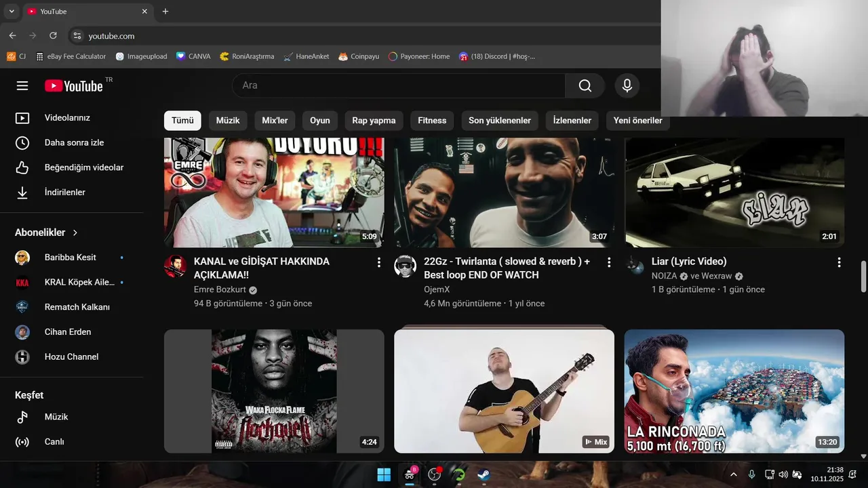The image size is (868, 488).
Task: Open the Discord bookmark
Action: coord(497,56)
